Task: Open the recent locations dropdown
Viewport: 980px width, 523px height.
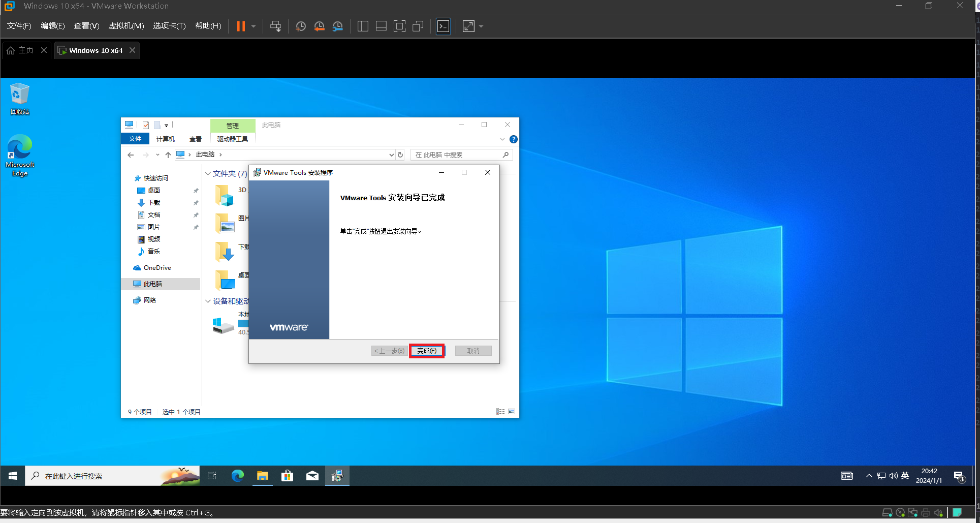Action: [x=157, y=155]
